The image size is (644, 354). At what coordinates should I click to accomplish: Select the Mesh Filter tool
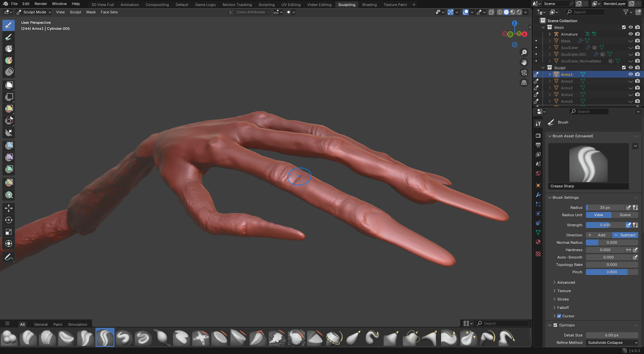tap(9, 145)
